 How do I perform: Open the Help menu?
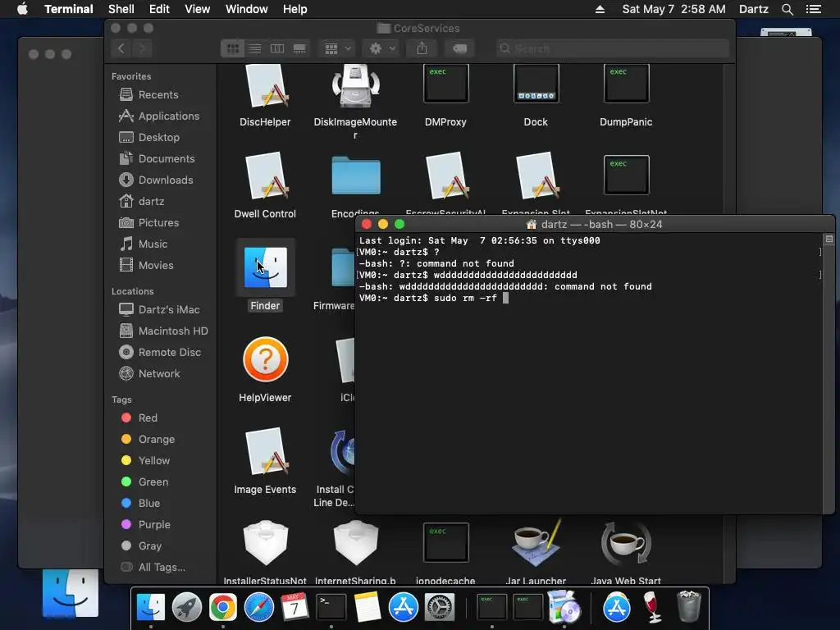[x=294, y=9]
